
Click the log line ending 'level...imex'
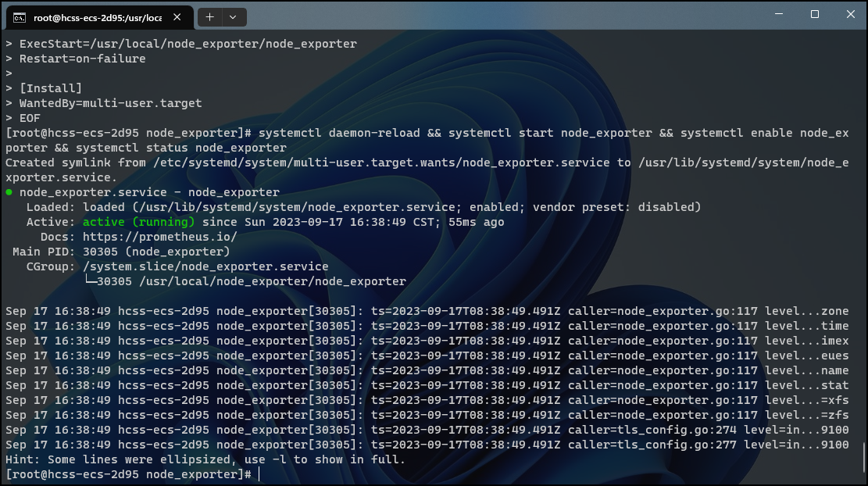(427, 341)
